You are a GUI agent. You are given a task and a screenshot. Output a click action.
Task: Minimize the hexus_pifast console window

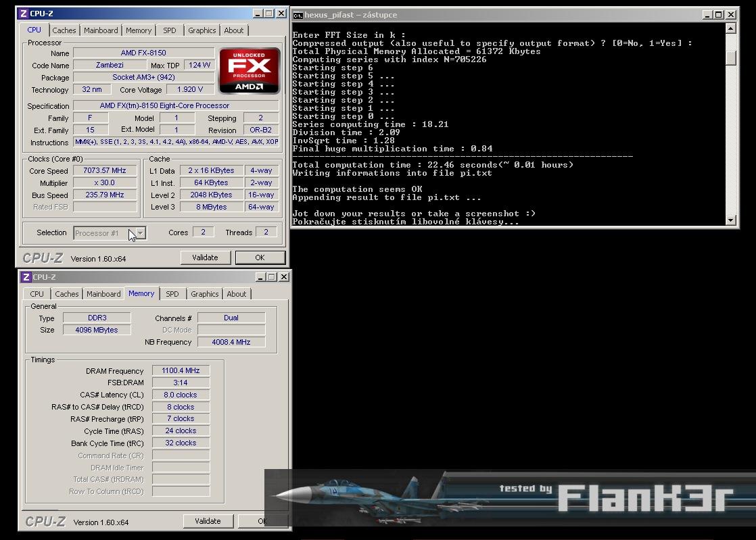(707, 15)
